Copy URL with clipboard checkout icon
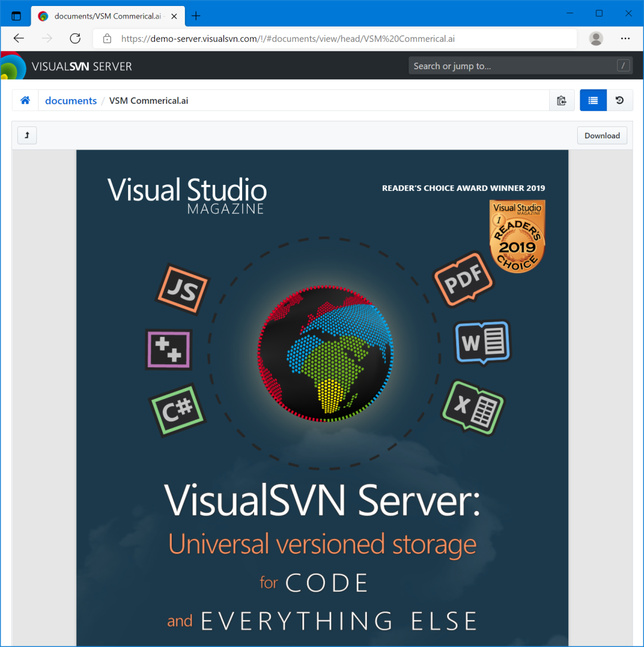 [x=562, y=100]
